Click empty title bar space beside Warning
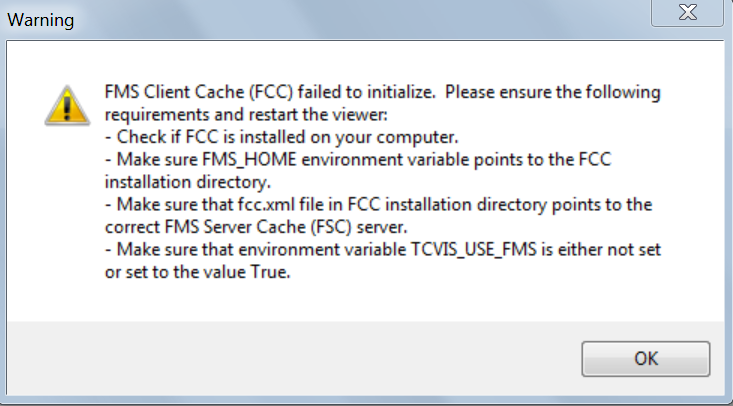 click(360, 20)
